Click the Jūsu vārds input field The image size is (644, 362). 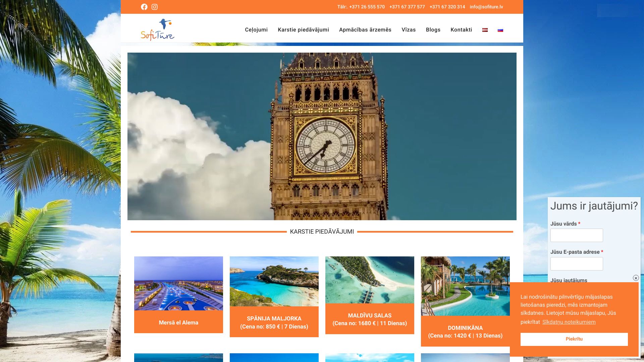576,235
